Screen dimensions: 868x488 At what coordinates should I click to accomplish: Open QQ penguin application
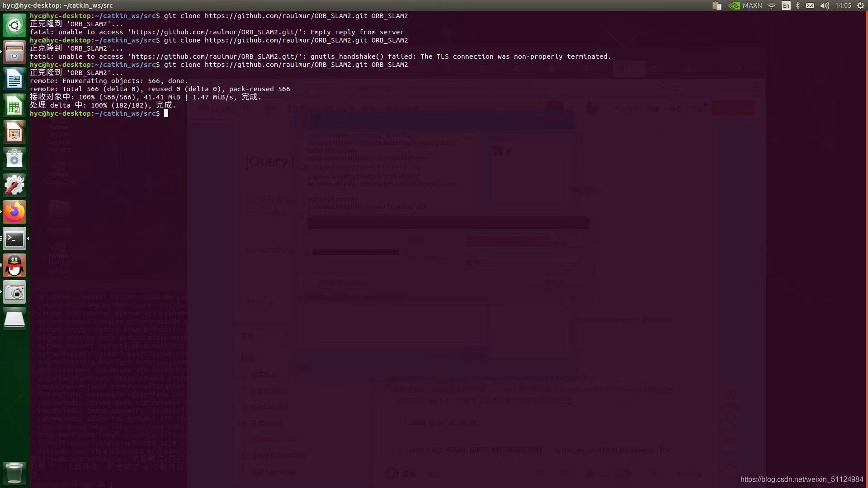coord(14,265)
